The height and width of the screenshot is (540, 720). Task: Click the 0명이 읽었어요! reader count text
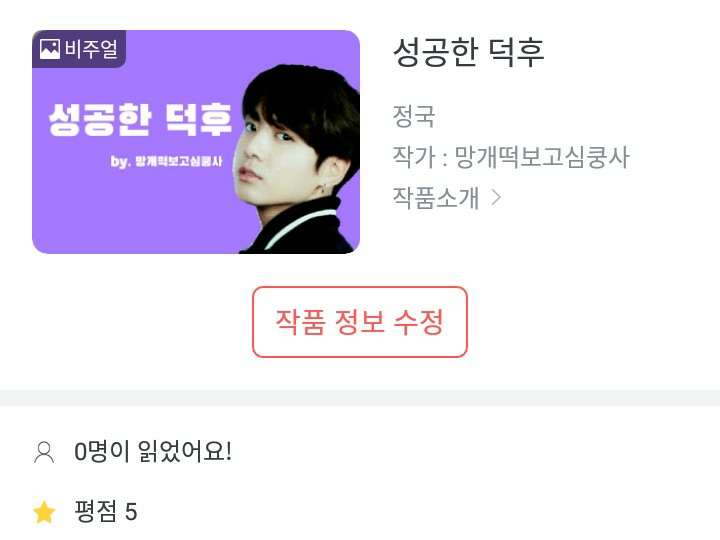point(153,451)
